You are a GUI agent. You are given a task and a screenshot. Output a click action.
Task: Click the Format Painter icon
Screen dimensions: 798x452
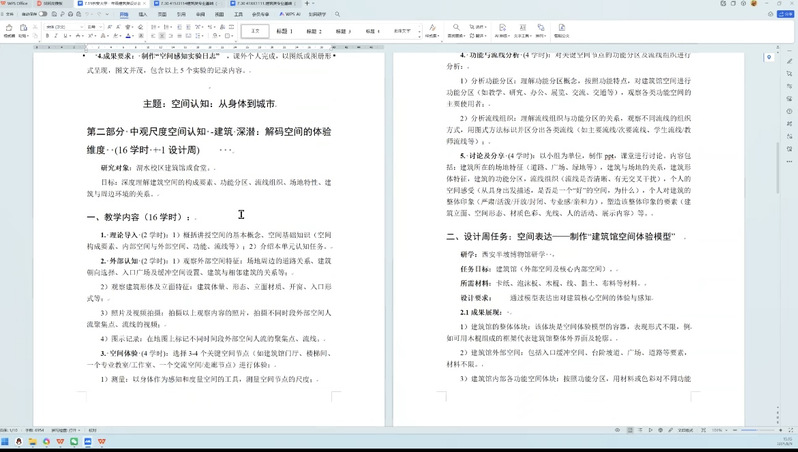pos(9,27)
